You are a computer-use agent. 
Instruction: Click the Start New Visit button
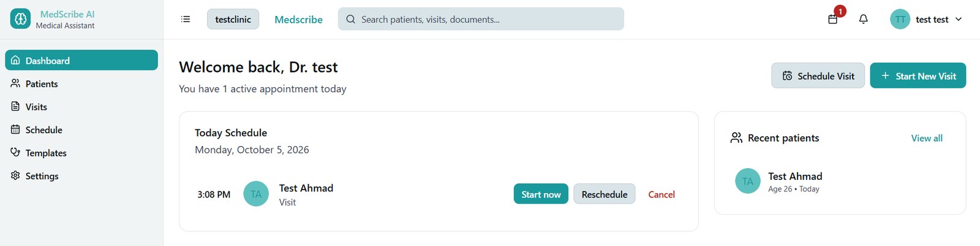click(918, 75)
